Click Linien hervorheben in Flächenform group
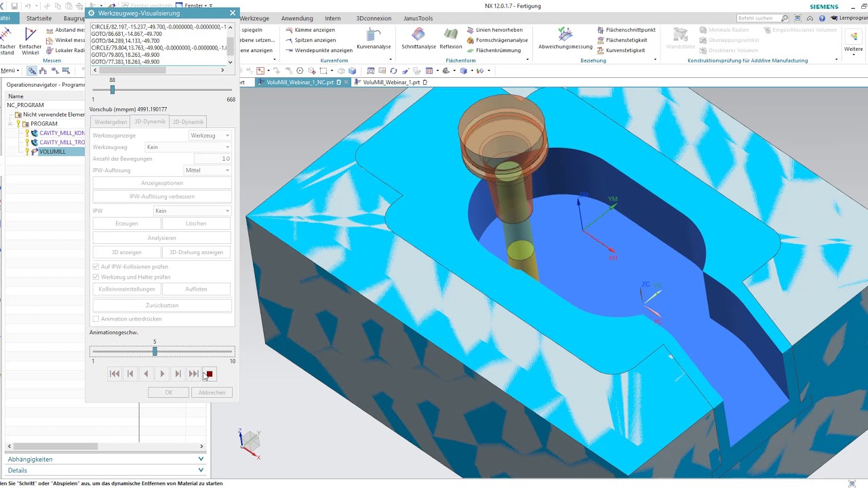 click(x=494, y=30)
